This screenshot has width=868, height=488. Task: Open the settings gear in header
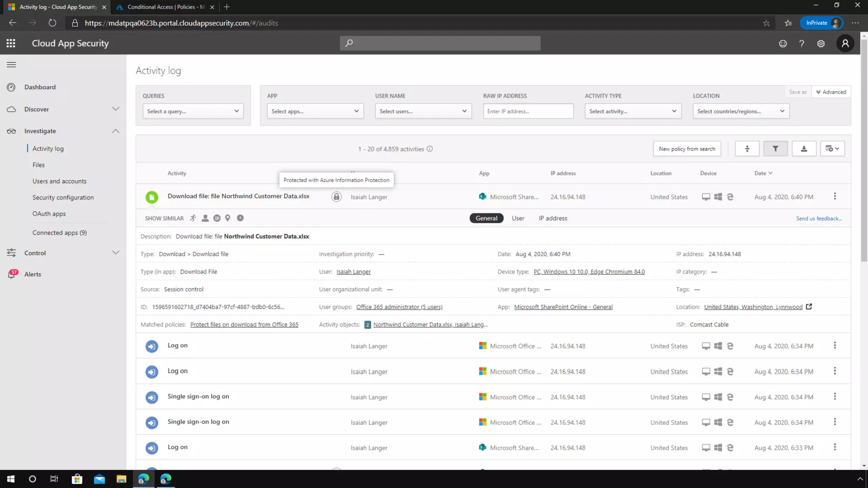[821, 44]
